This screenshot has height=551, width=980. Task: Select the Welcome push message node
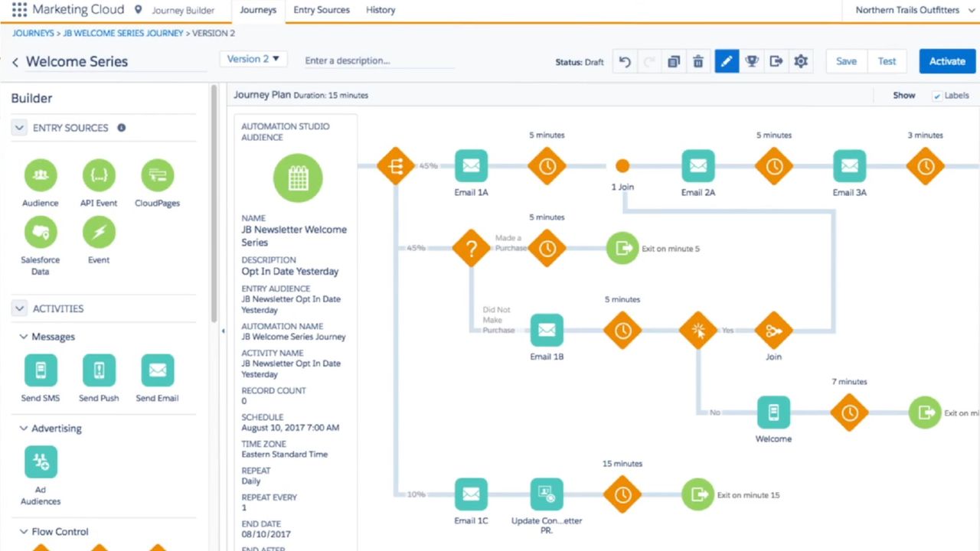click(x=774, y=412)
